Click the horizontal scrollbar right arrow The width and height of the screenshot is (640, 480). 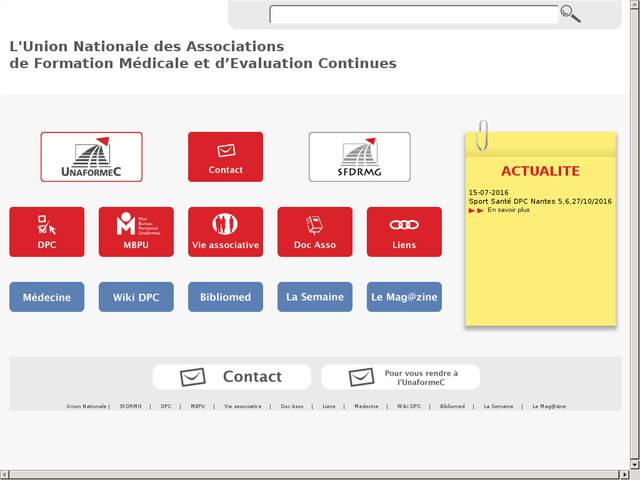tap(624, 475)
